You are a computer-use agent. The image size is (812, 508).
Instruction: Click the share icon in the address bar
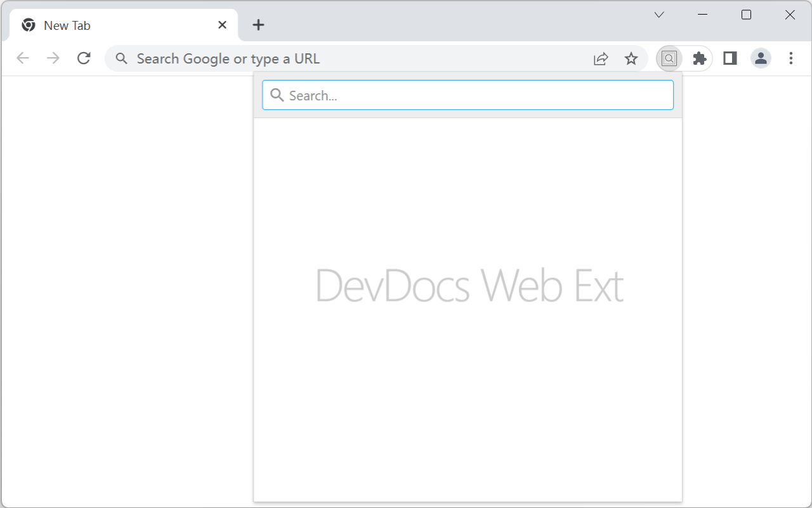coord(600,58)
